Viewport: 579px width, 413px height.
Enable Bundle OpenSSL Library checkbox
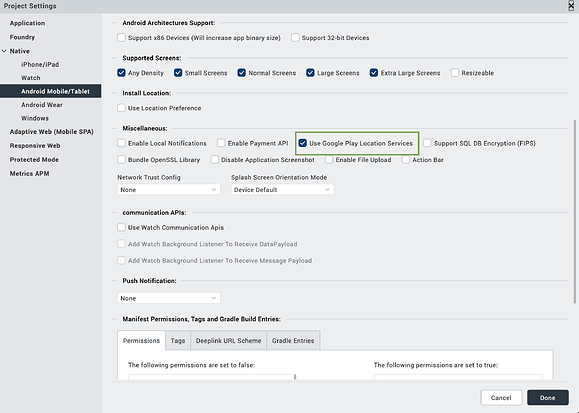[121, 160]
